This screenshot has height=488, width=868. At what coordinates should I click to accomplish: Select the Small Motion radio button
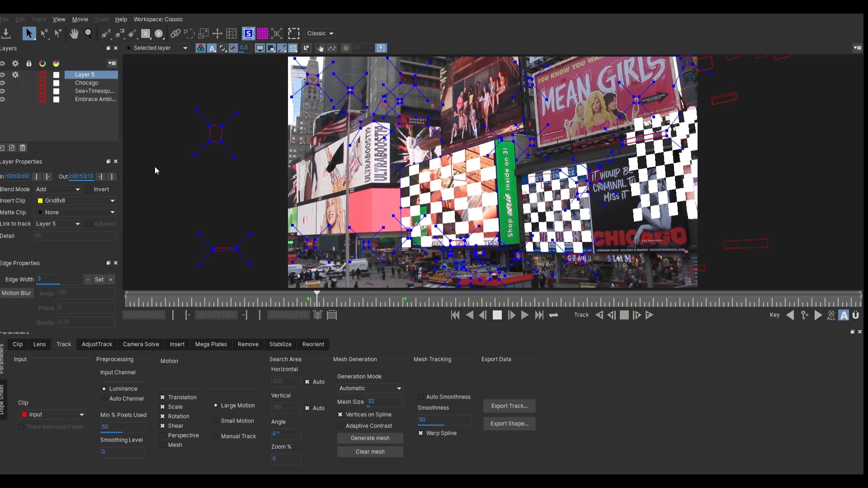(x=216, y=421)
